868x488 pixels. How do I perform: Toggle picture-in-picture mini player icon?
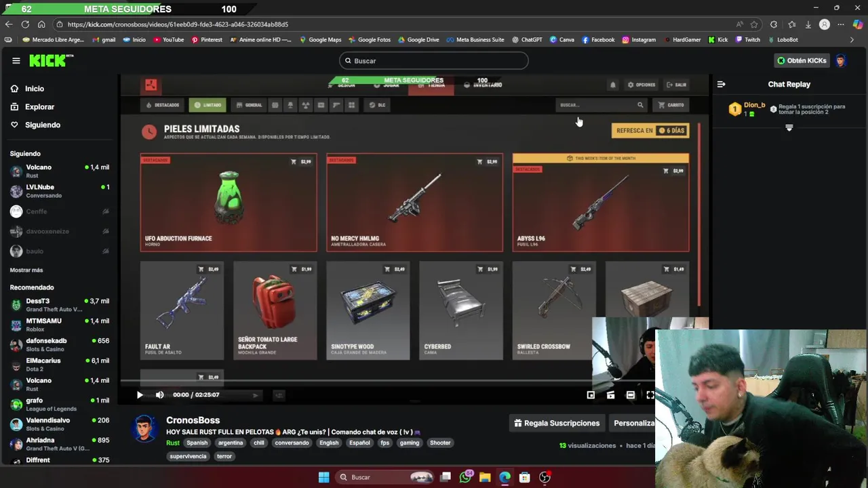591,394
